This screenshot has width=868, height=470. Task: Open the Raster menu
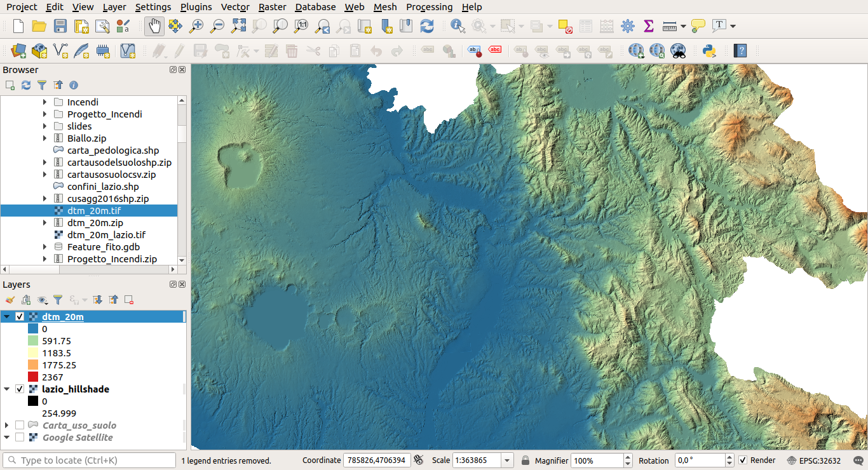tap(272, 7)
